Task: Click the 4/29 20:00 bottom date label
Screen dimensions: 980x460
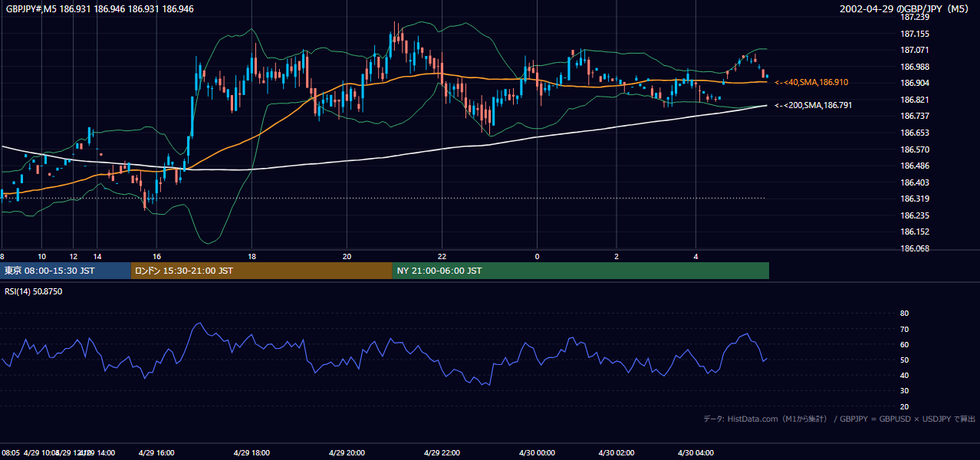Action: point(347,453)
